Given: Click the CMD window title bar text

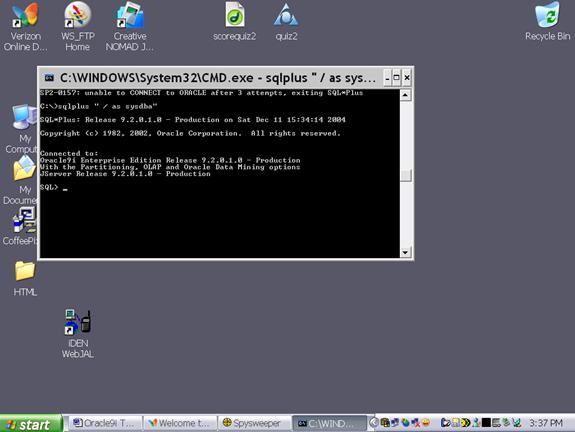Looking at the screenshot, I should pyautogui.click(x=218, y=78).
